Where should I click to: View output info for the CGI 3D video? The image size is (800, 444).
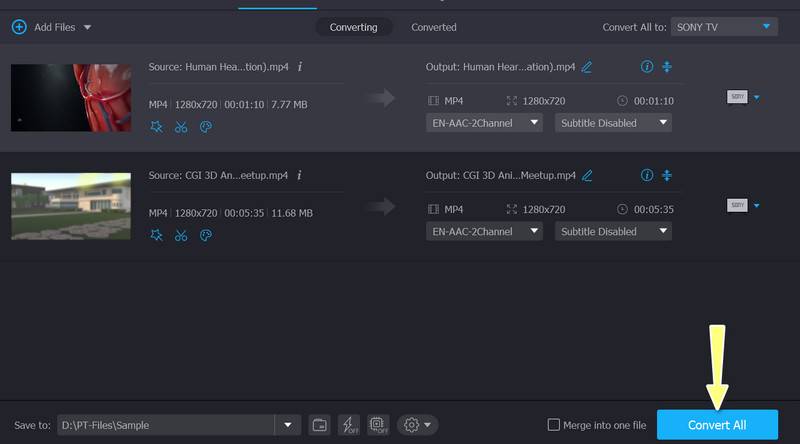646,175
